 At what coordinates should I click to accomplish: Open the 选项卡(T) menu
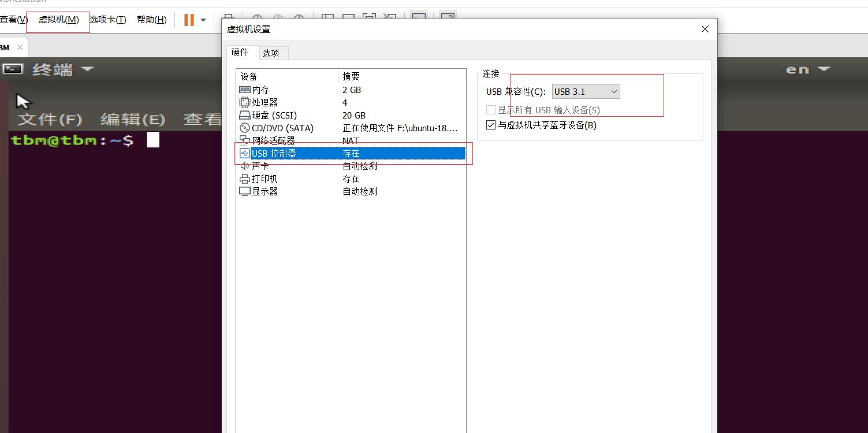[x=108, y=20]
